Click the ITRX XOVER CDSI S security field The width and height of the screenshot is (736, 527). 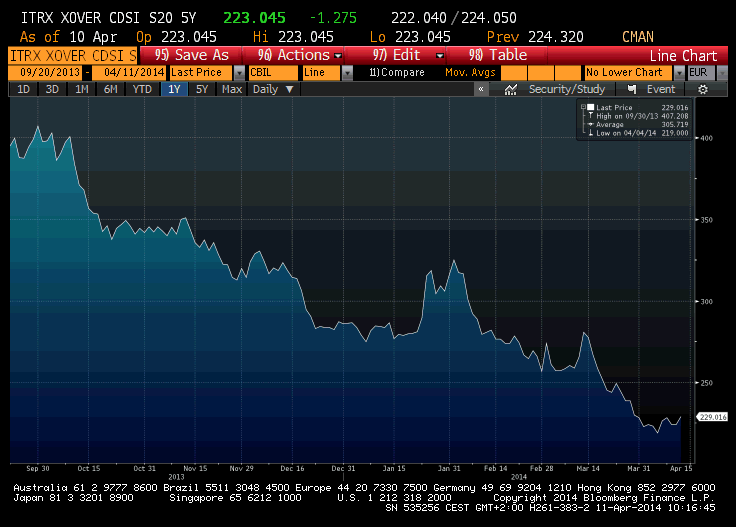tap(73, 55)
